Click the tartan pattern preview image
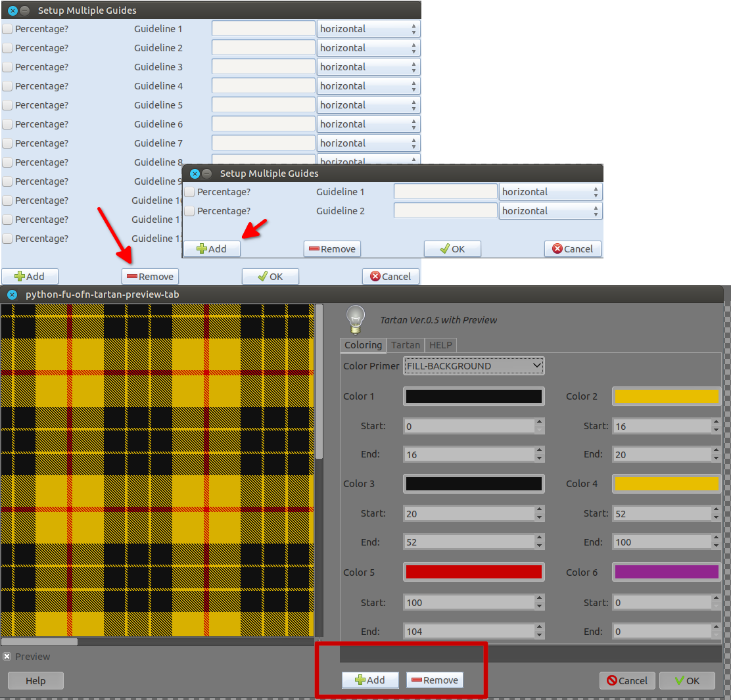The height and width of the screenshot is (700, 731). (157, 470)
